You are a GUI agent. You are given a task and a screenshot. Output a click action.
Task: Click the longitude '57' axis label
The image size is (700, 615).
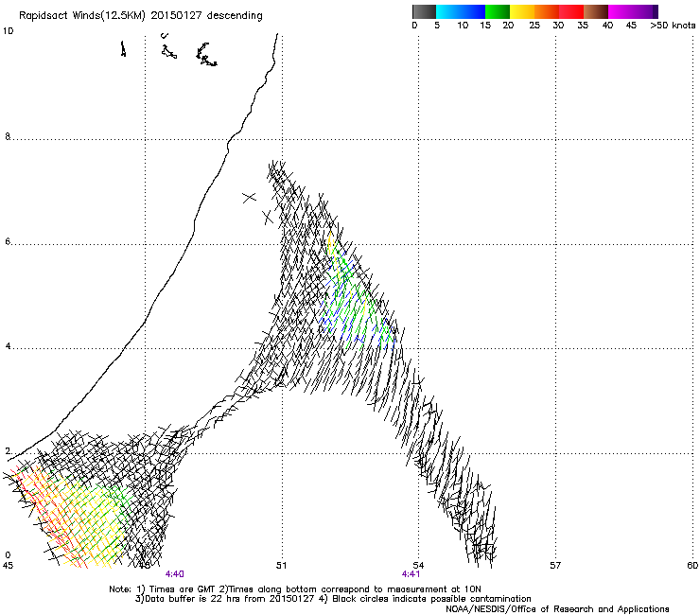(x=555, y=566)
